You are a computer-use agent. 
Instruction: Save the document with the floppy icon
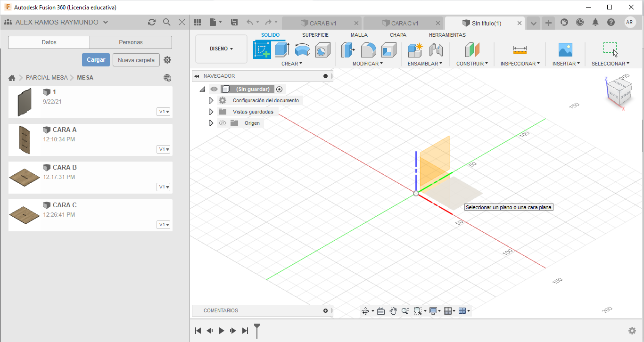tap(234, 22)
